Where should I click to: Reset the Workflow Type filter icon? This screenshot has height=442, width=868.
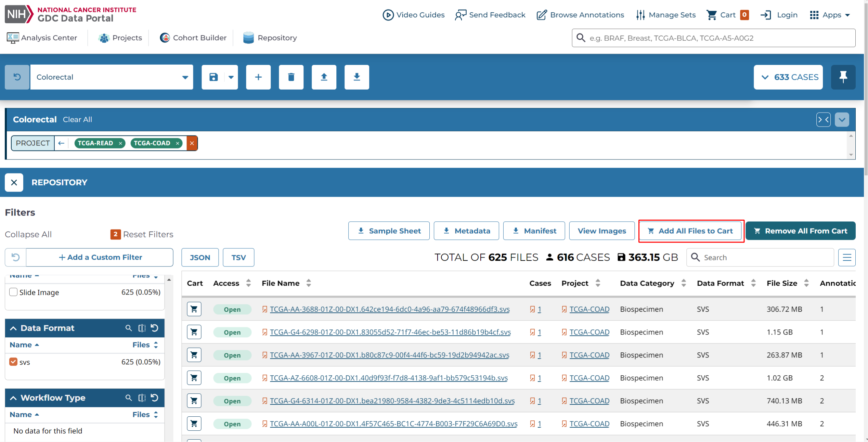(155, 398)
